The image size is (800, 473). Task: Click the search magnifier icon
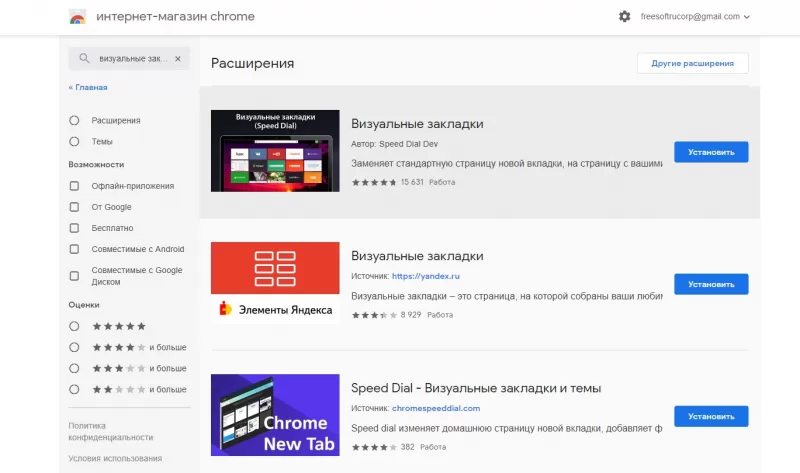[x=84, y=58]
